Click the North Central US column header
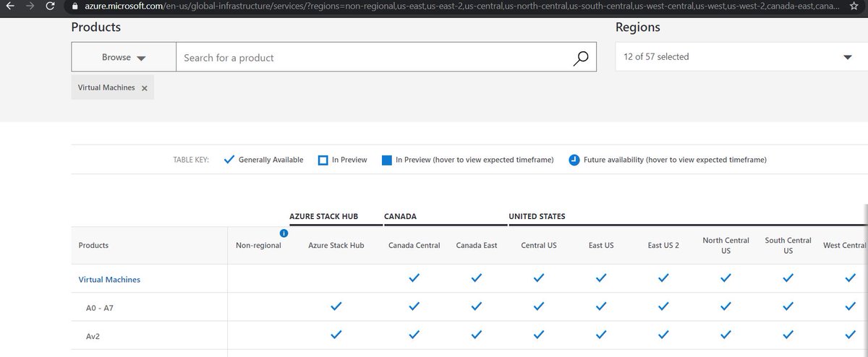 coord(726,246)
